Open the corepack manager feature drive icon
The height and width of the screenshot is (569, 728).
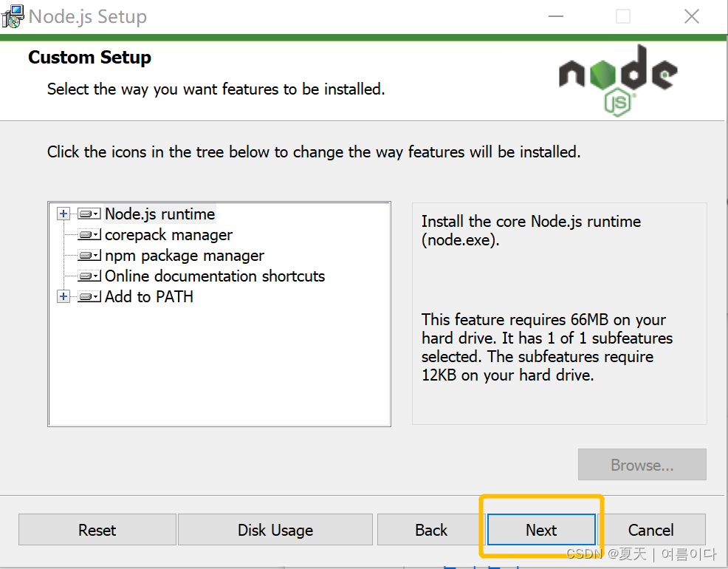point(89,235)
